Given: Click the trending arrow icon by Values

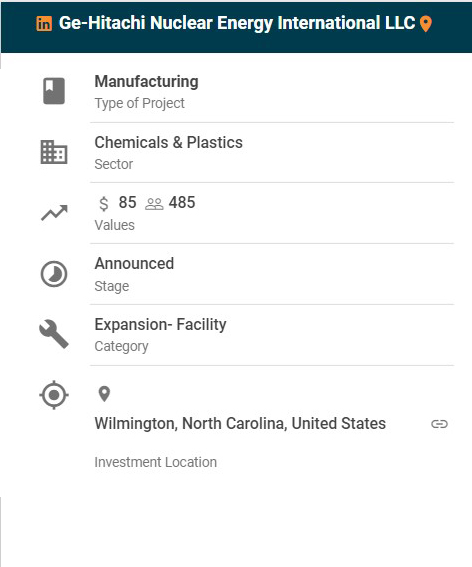Looking at the screenshot, I should [54, 213].
